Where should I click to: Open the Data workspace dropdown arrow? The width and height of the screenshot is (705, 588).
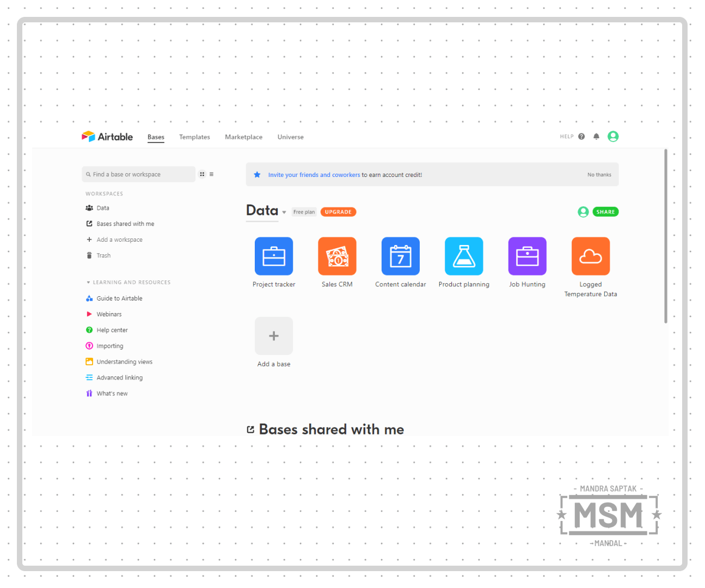tap(284, 212)
